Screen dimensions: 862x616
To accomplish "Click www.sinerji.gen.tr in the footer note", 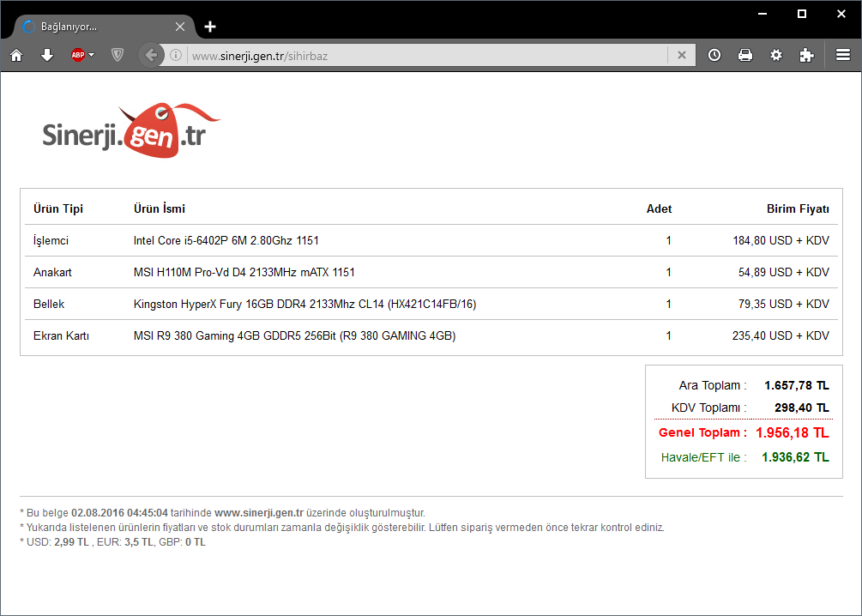I will point(259,513).
